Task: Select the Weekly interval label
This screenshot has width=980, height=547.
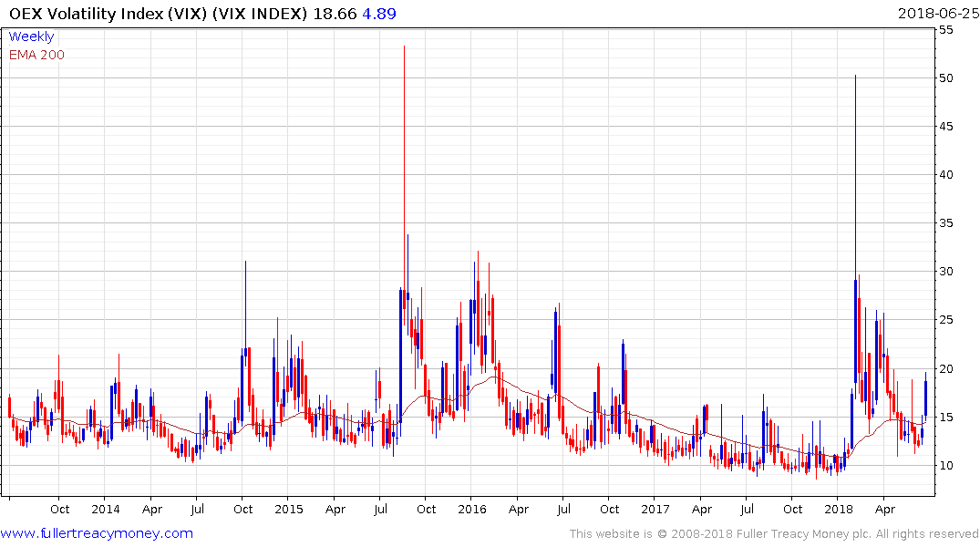Action: point(31,36)
